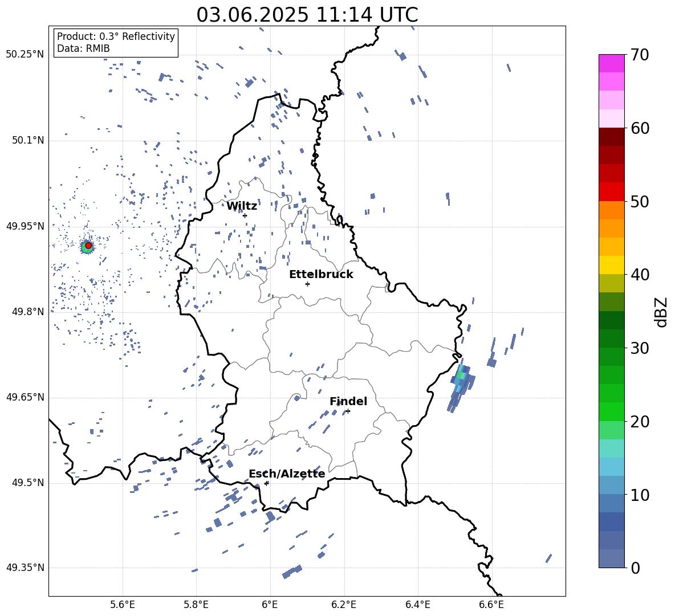Click the colorbar tick label 20
Image resolution: width=675 pixels, height=616 pixels.
[639, 422]
